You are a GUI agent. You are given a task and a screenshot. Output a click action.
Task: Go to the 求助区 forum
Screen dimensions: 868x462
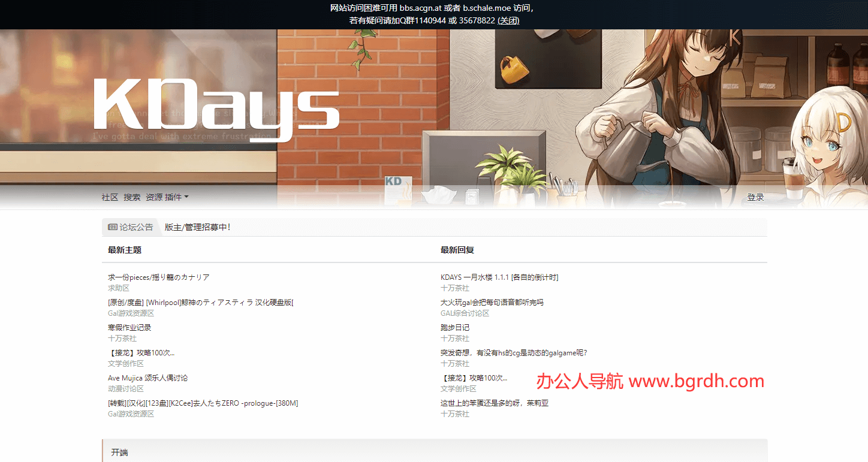pyautogui.click(x=118, y=288)
